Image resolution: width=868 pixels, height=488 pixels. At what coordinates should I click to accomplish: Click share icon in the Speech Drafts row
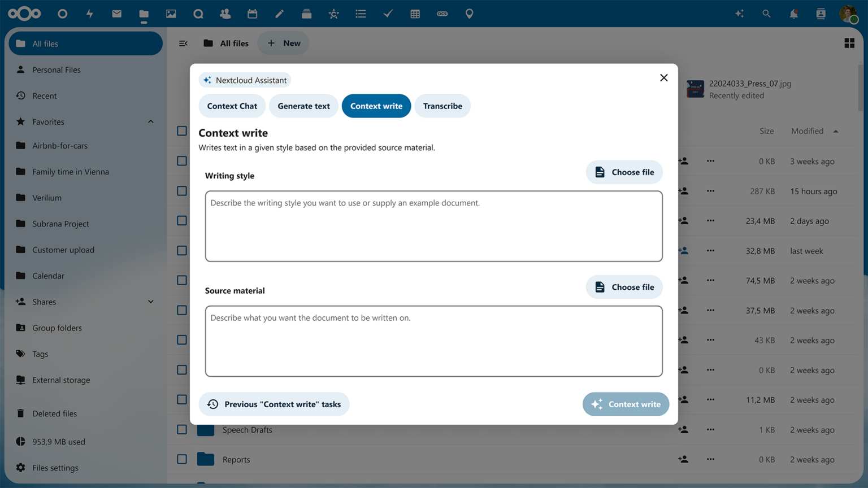pos(683,430)
